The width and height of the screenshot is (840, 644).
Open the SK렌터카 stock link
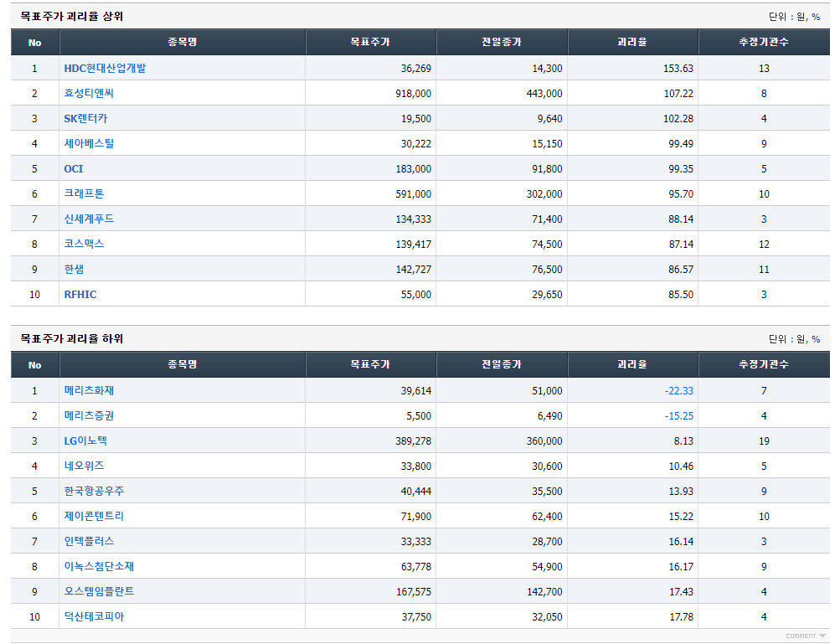[x=85, y=118]
